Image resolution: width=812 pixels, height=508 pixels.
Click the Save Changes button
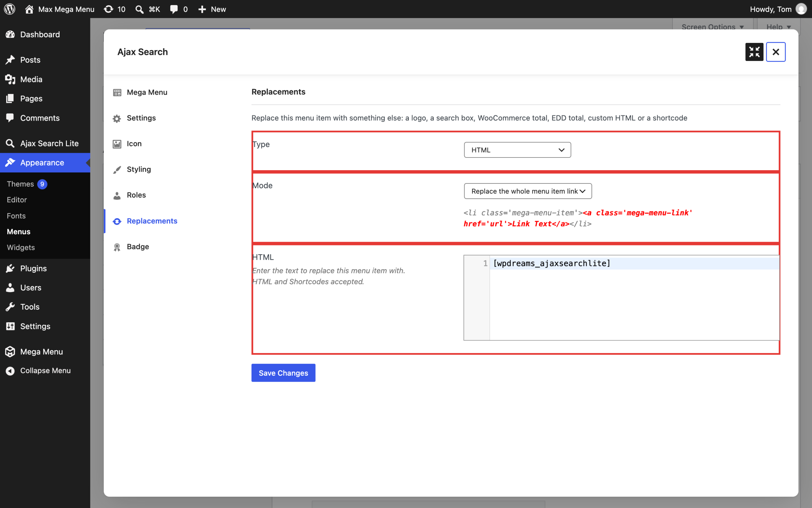(283, 373)
